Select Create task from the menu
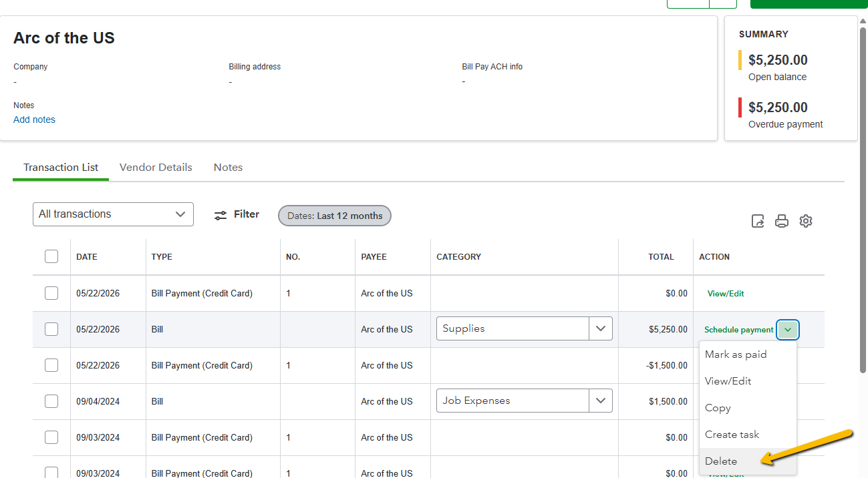Screen dimensions: 868x478 (x=748, y=435)
